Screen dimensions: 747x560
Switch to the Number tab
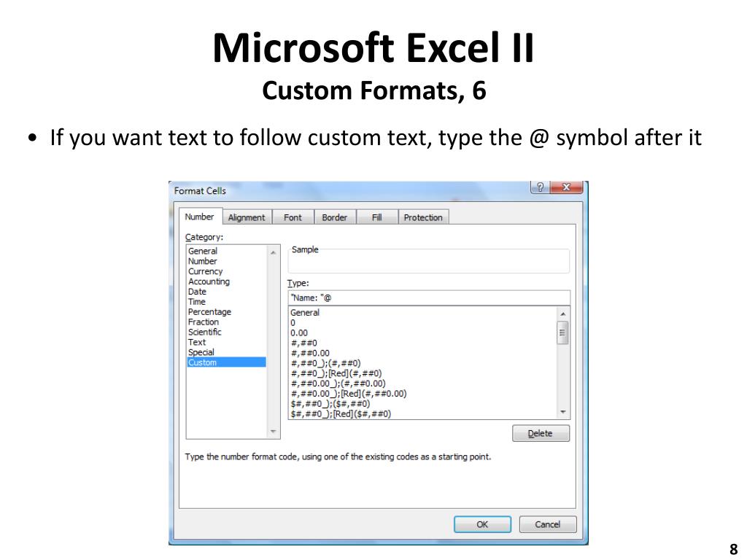(200, 217)
